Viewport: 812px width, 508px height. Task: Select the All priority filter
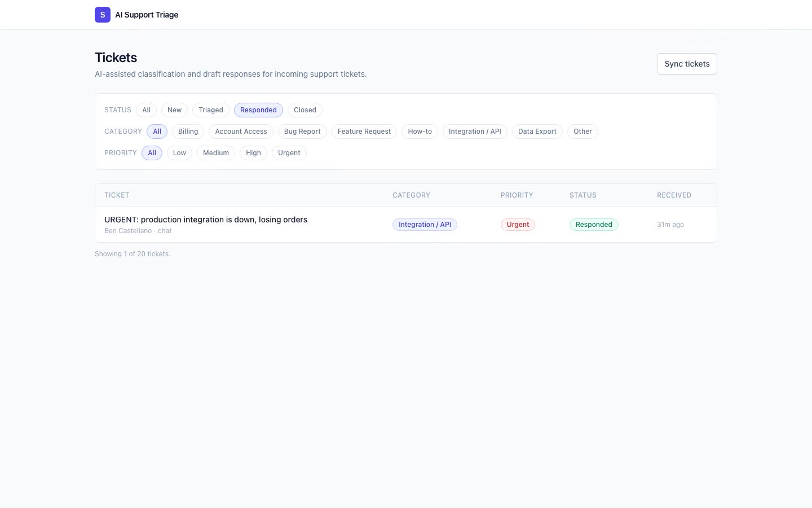pos(152,153)
